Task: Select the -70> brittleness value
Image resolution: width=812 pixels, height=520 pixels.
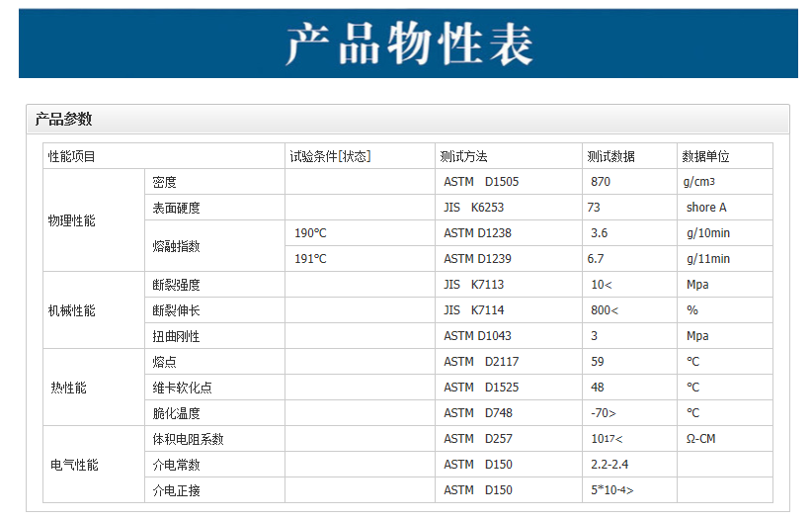Action: click(604, 413)
